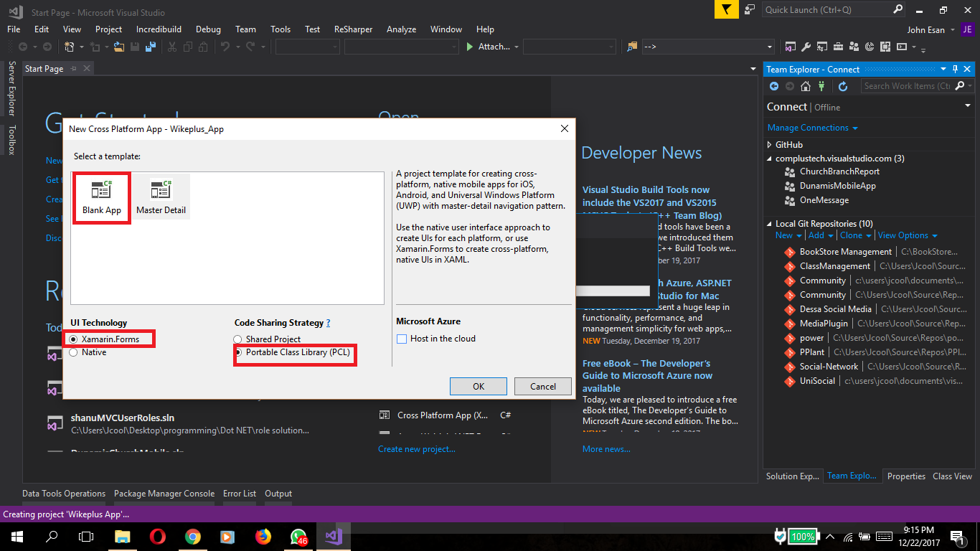Viewport: 980px width, 551px height.
Task: Click the wrench Properties toolbar icon
Action: 806,47
